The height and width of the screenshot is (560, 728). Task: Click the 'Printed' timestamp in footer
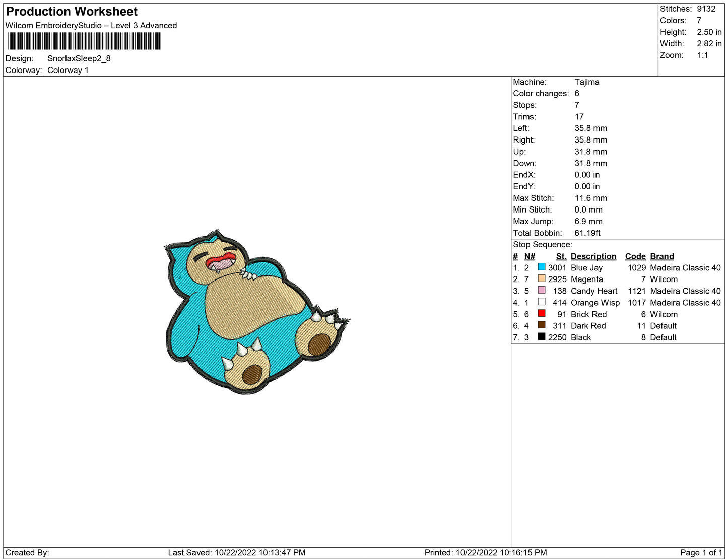click(x=486, y=553)
